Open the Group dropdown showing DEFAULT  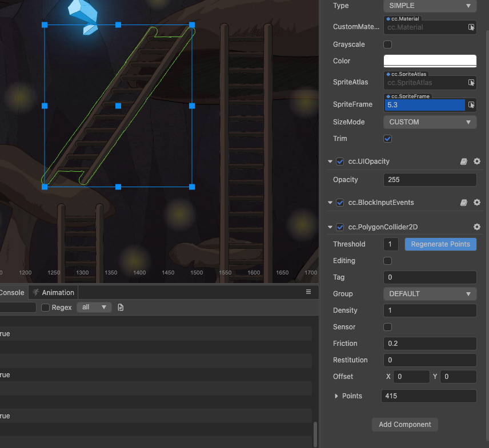pos(430,294)
